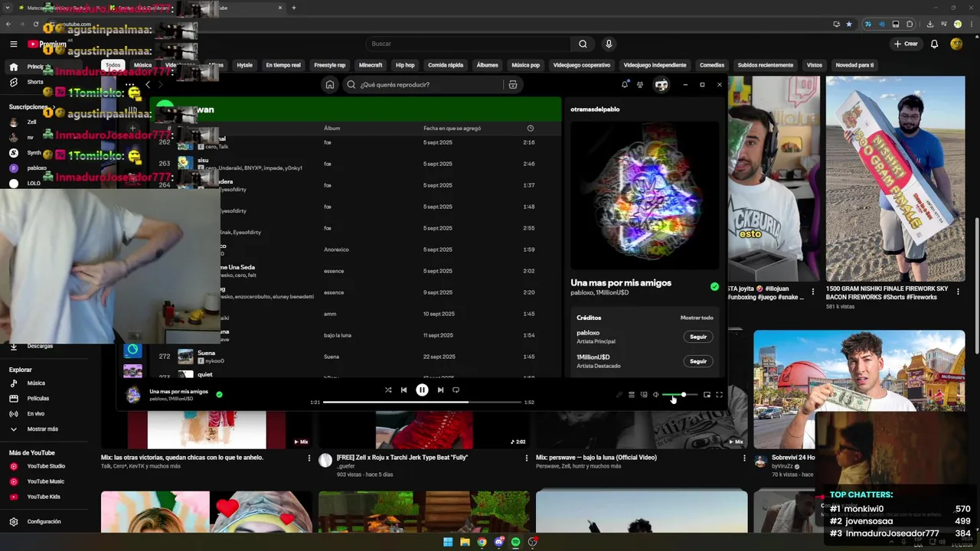980x551 pixels.
Task: Open the now-playing album artwork
Action: [x=645, y=196]
